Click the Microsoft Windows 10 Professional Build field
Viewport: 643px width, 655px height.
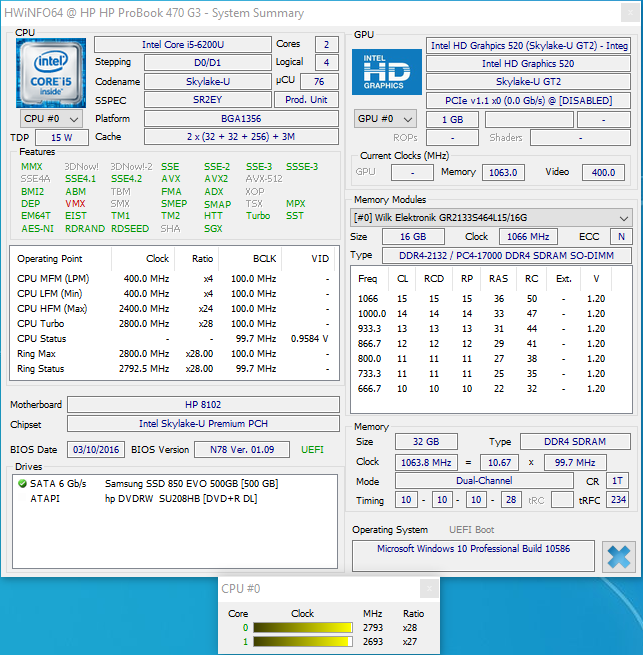(473, 556)
